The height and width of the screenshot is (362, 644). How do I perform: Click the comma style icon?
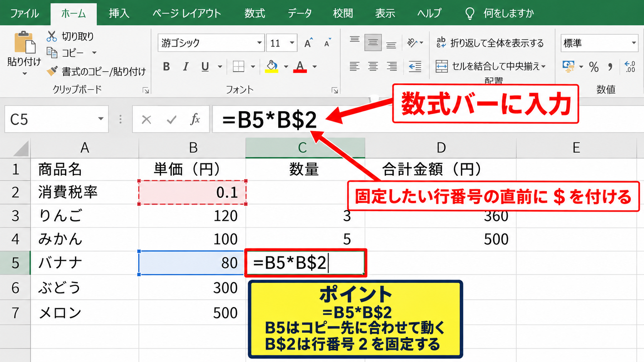pyautogui.click(x=610, y=67)
